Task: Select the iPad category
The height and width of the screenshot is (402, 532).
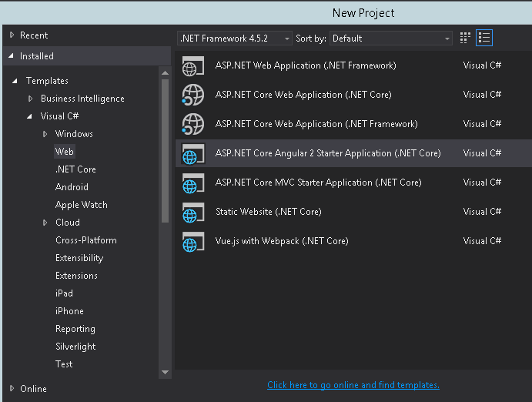Action: pyautogui.click(x=64, y=293)
